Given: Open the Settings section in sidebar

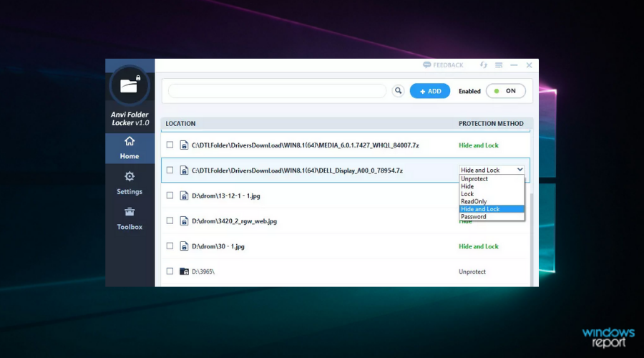Looking at the screenshot, I should pyautogui.click(x=130, y=183).
